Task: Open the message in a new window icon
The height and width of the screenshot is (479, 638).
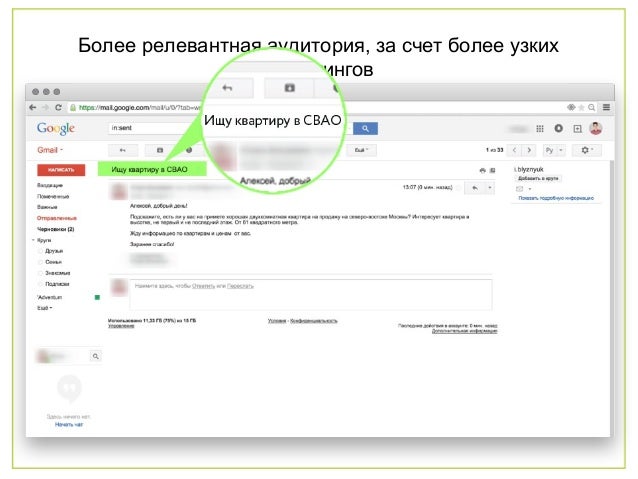Action: [492, 171]
